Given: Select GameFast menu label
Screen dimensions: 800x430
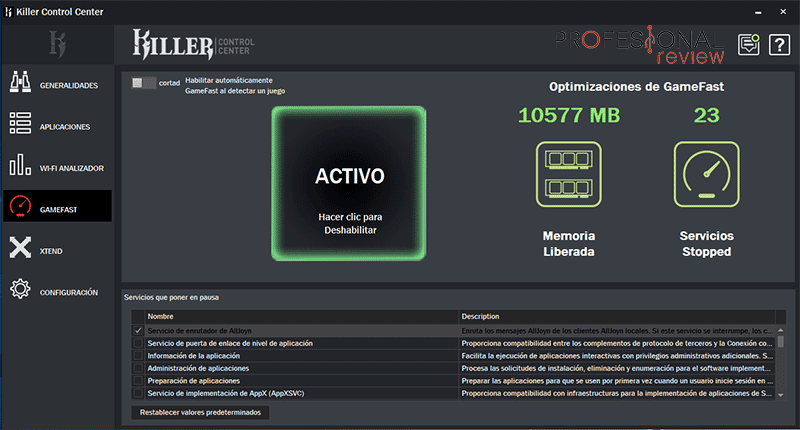Looking at the screenshot, I should tap(59, 210).
